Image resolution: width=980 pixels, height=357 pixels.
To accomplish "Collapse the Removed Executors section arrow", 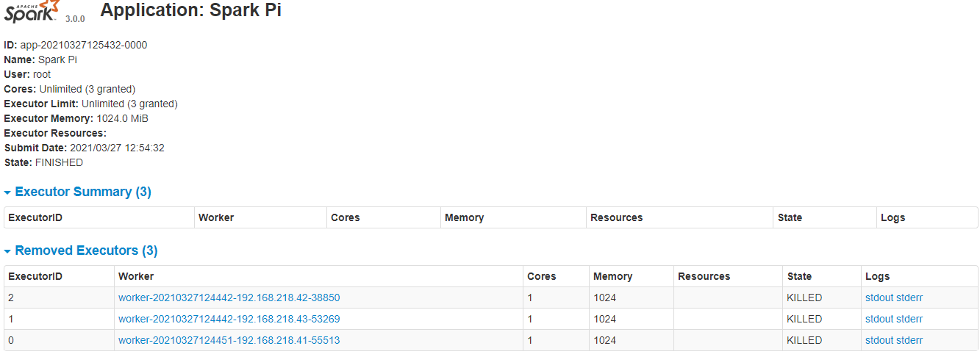I will 8,251.
